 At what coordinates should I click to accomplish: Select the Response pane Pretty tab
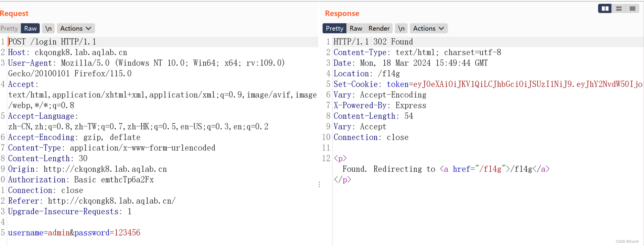point(334,29)
